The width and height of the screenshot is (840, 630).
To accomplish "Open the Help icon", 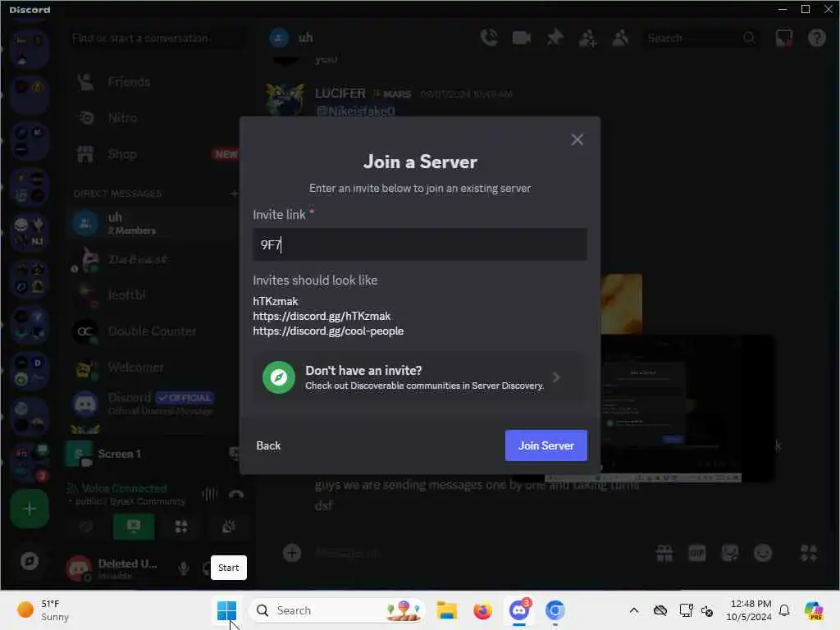I will point(816,38).
